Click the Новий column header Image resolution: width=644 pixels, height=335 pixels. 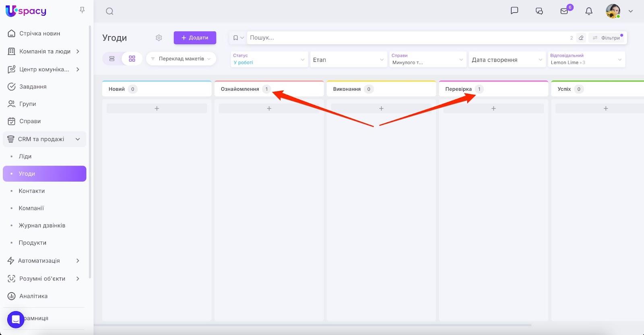coord(157,89)
